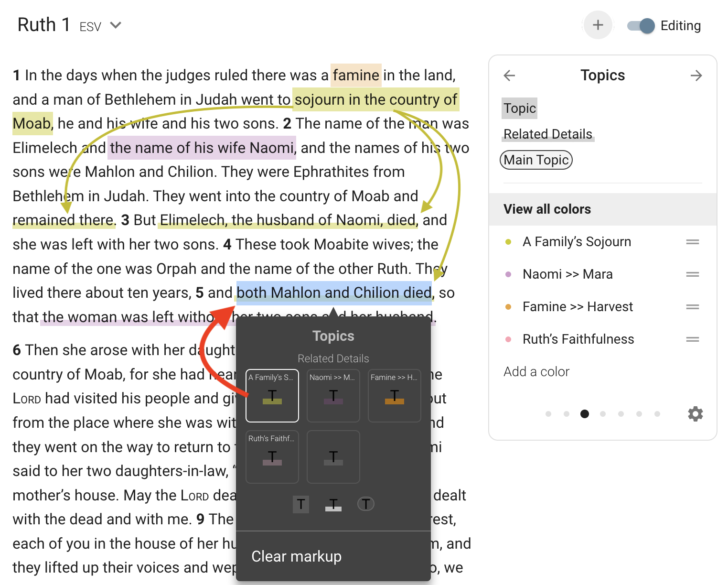Click highlighted phrase the name of his wife Naomi
The image size is (728, 585).
tap(202, 148)
